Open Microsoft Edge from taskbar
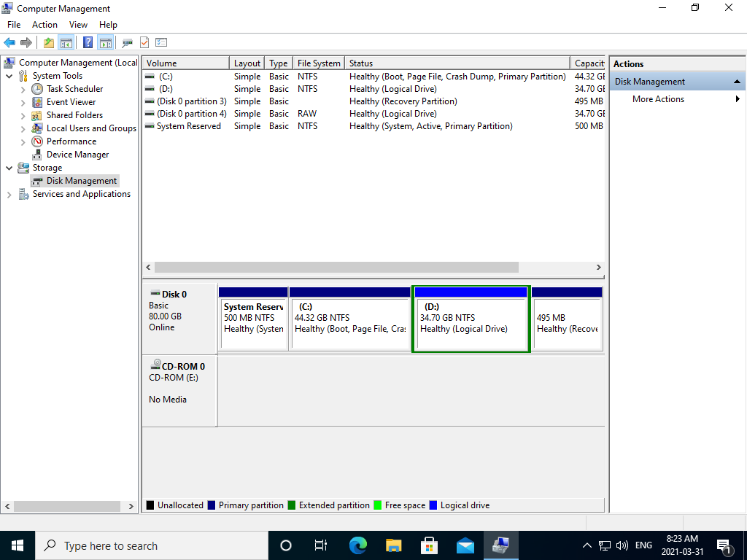 (357, 545)
